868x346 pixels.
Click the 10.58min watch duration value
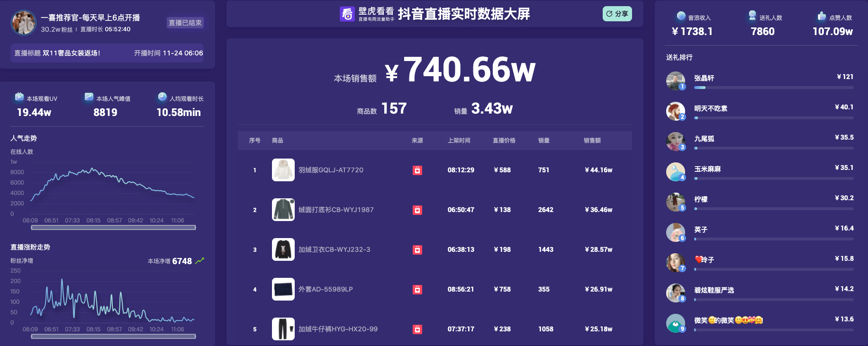click(179, 113)
